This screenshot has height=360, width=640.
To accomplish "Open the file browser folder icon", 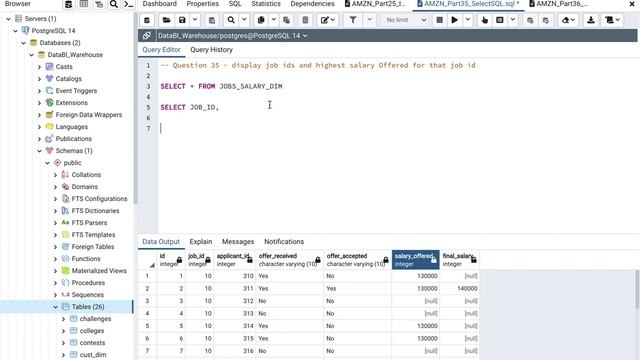I will click(x=167, y=20).
